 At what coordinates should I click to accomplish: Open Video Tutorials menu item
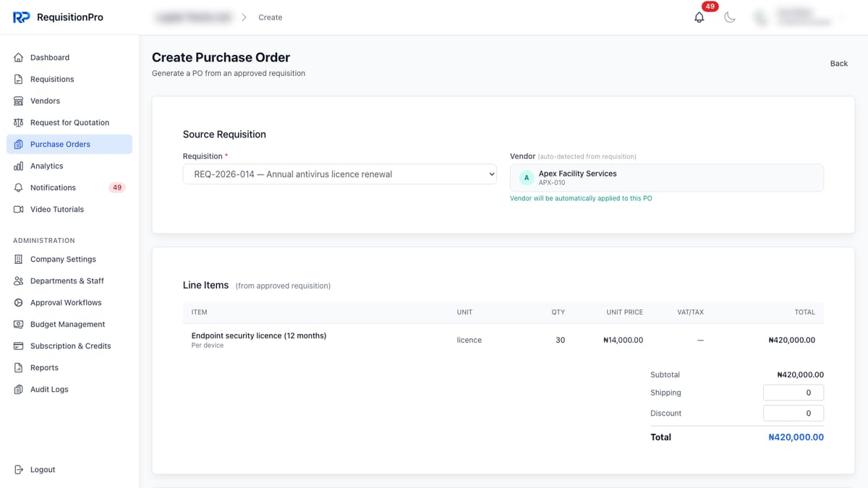click(69, 210)
